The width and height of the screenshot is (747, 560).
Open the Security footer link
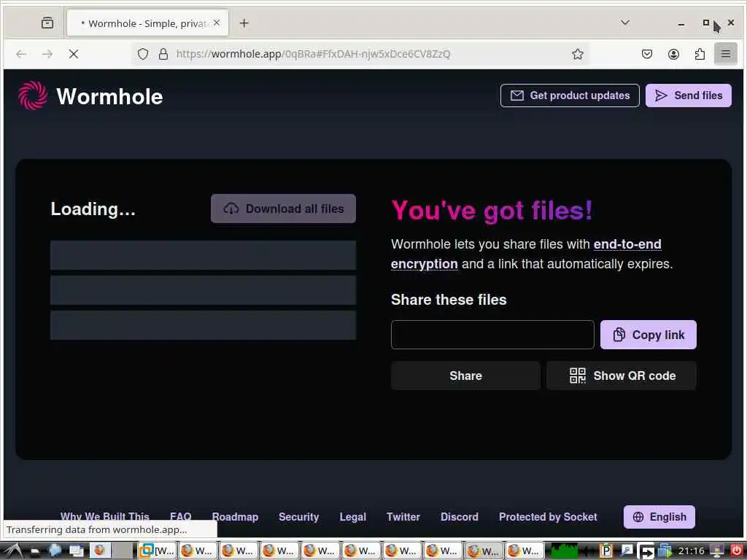pos(298,517)
